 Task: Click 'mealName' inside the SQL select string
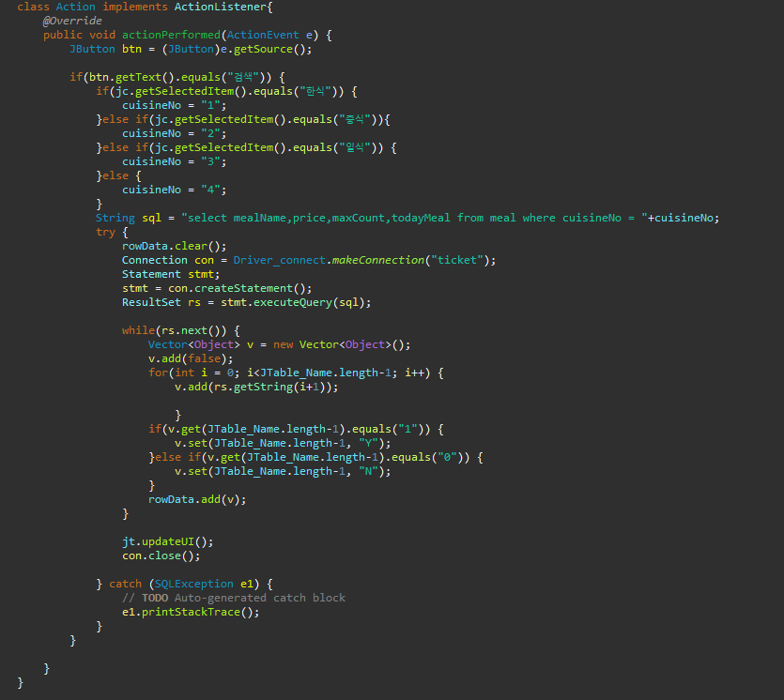click(259, 218)
